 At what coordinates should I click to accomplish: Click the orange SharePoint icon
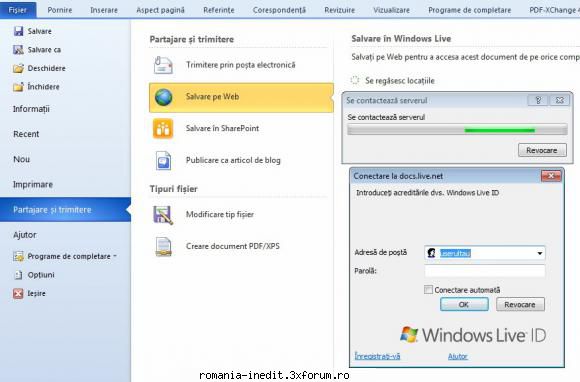[163, 129]
